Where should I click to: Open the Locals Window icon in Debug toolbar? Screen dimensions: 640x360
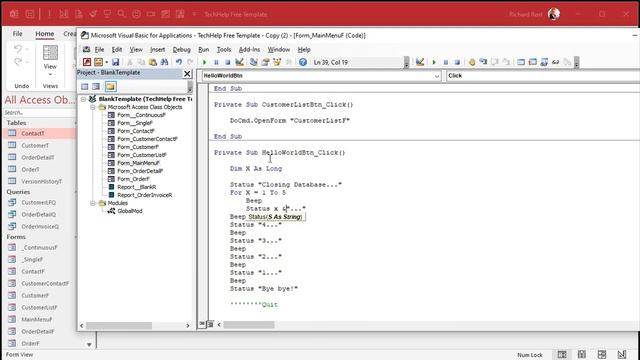pyautogui.click(x=521, y=62)
